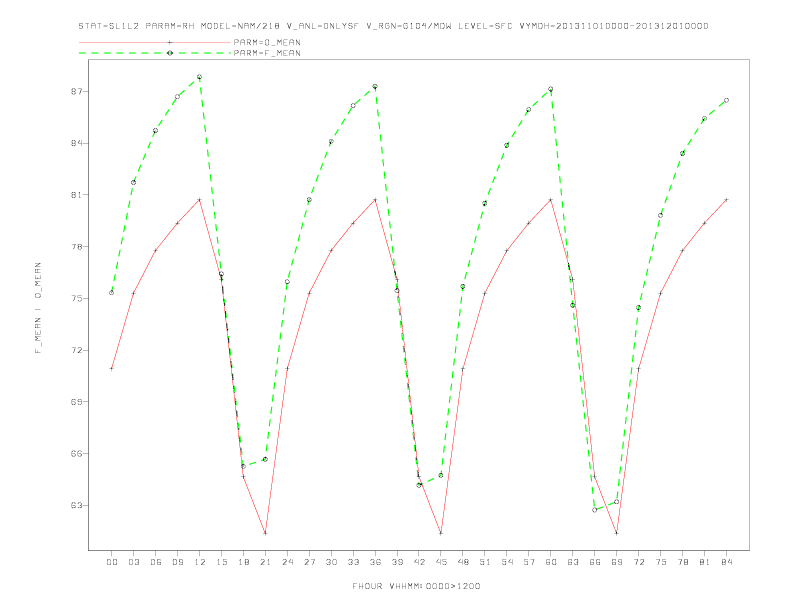Click the y-axis tick value 72
The image size is (792, 612).
coord(76,350)
